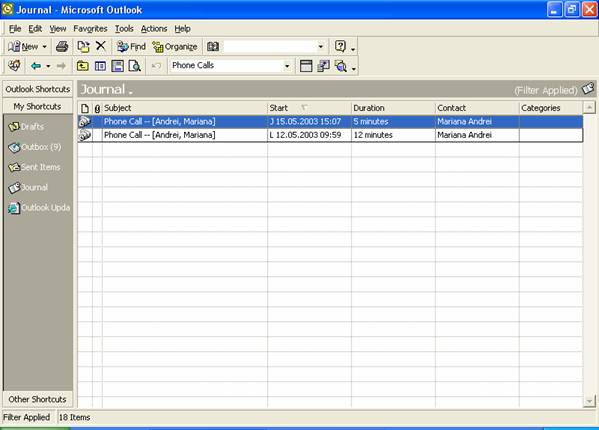Image resolution: width=599 pixels, height=430 pixels.
Task: Click the New journal entry button
Action: 23,47
